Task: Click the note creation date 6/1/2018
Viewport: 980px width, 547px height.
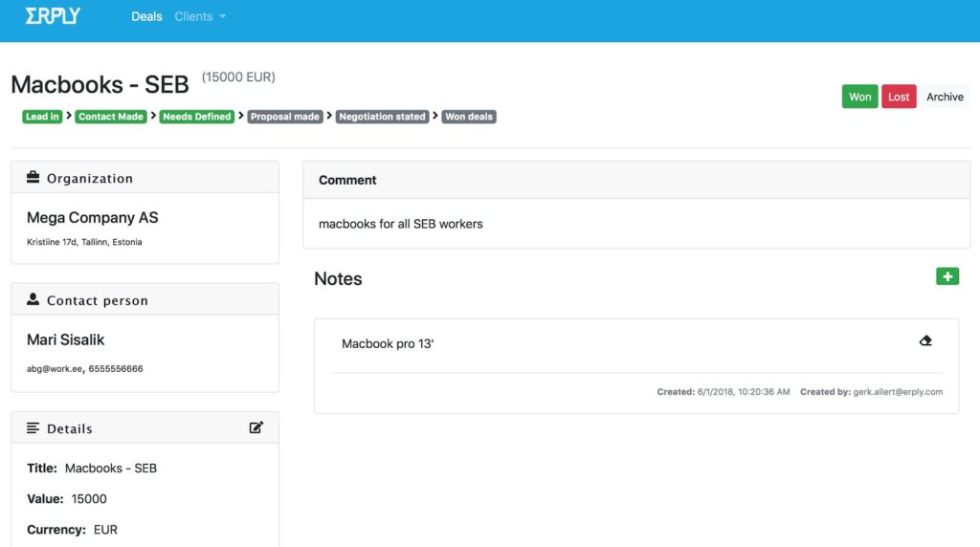Action: [x=744, y=392]
